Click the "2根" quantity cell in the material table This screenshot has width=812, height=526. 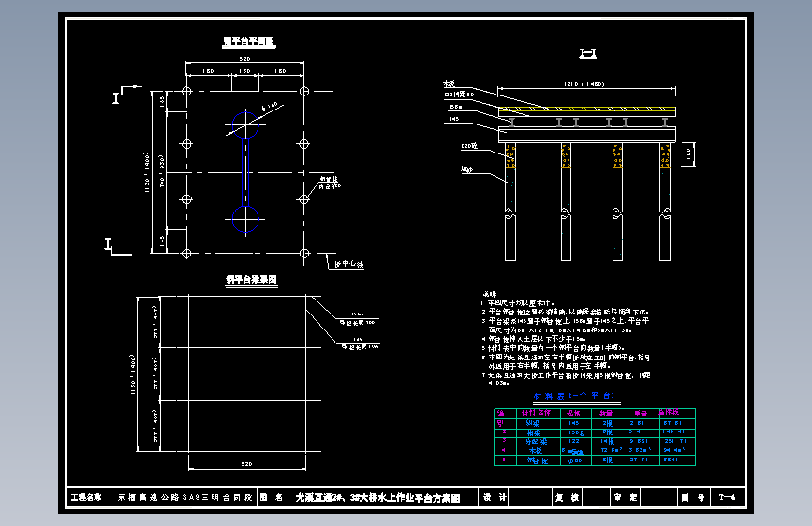608,423
